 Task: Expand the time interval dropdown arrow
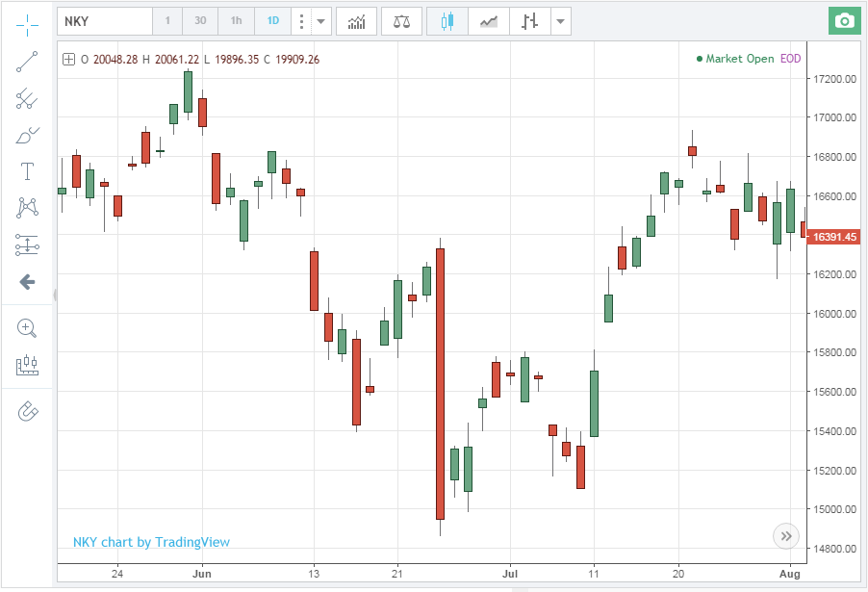pyautogui.click(x=322, y=21)
